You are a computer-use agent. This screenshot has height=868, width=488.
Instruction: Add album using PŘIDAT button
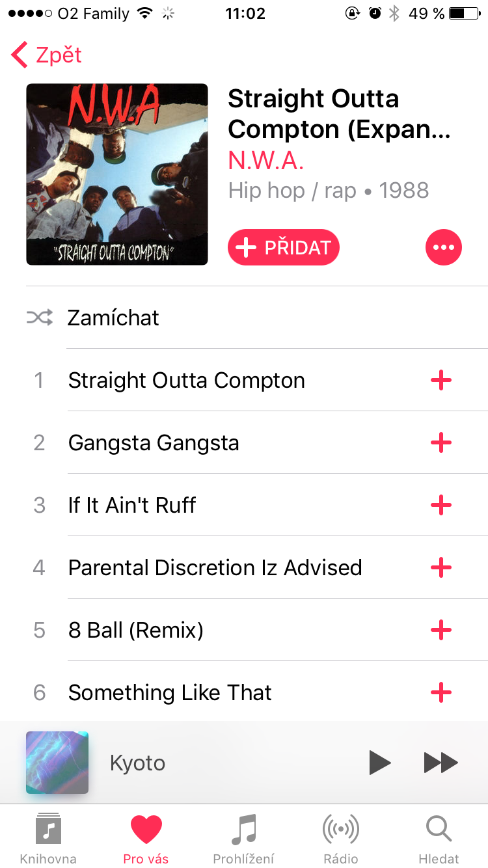pyautogui.click(x=284, y=247)
